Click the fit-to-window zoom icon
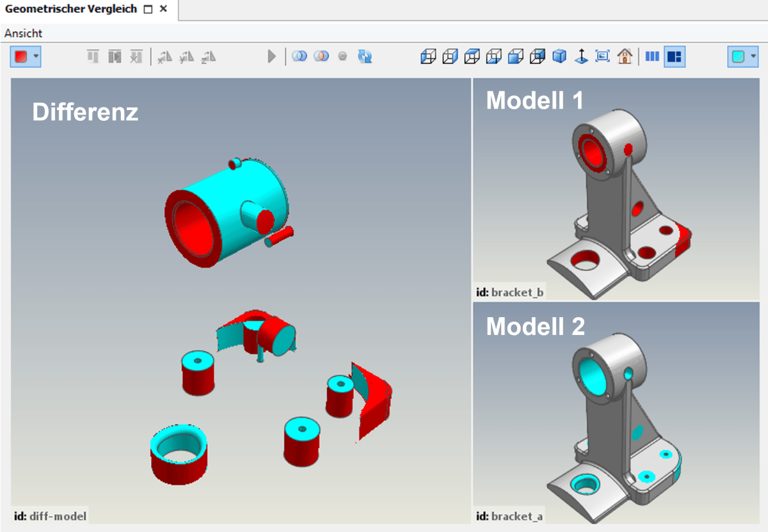768x532 pixels. 602,56
